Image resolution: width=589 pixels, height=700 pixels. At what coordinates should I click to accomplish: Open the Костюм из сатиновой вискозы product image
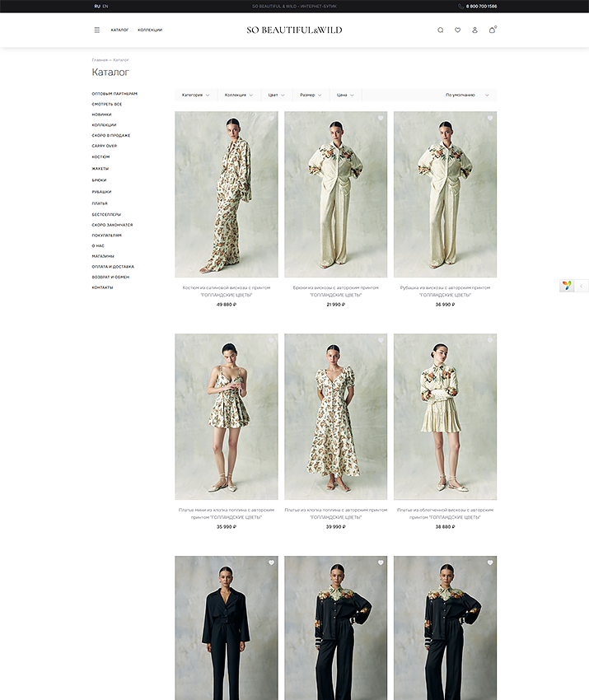coord(227,194)
